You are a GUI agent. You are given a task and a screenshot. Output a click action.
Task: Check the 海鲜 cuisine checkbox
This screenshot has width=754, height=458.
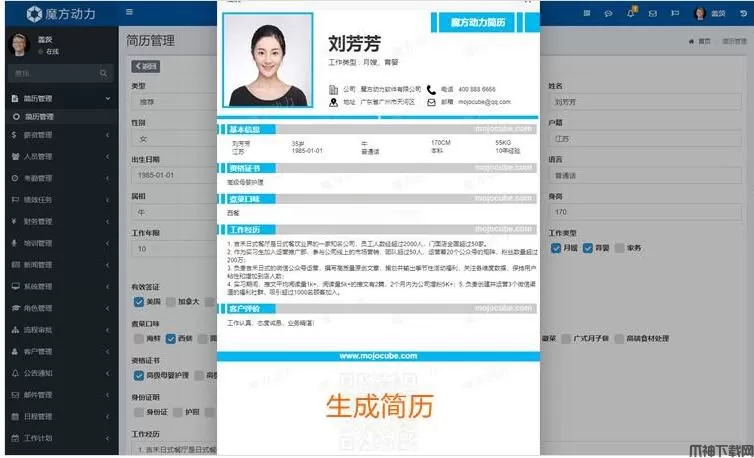pos(138,339)
